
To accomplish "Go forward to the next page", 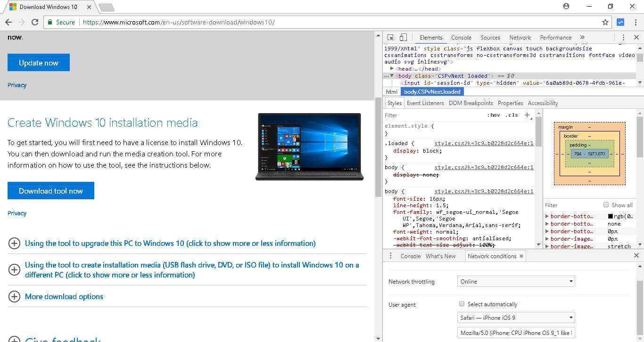I will coord(21,22).
